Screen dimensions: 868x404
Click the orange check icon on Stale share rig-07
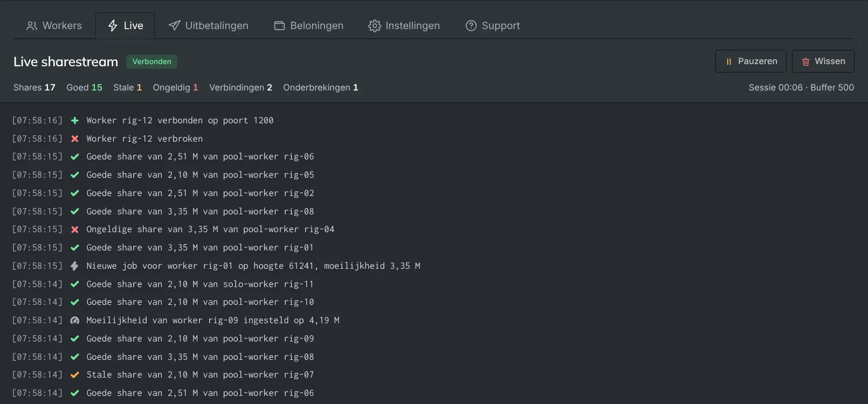75,375
